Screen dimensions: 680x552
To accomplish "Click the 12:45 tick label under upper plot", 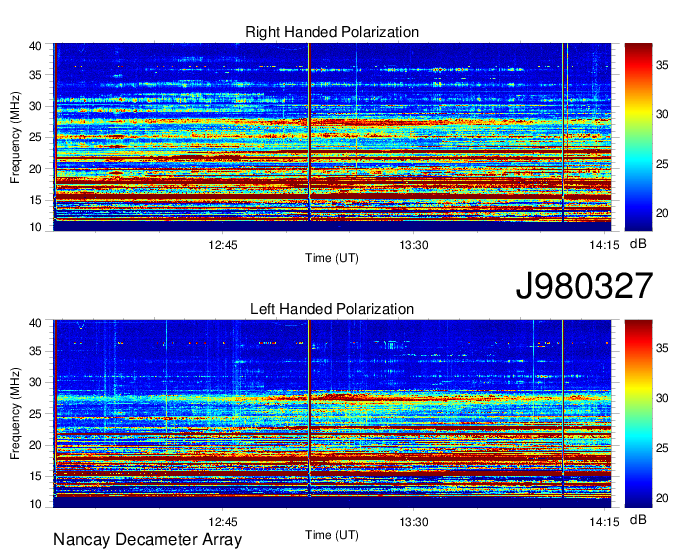I will 223,245.
